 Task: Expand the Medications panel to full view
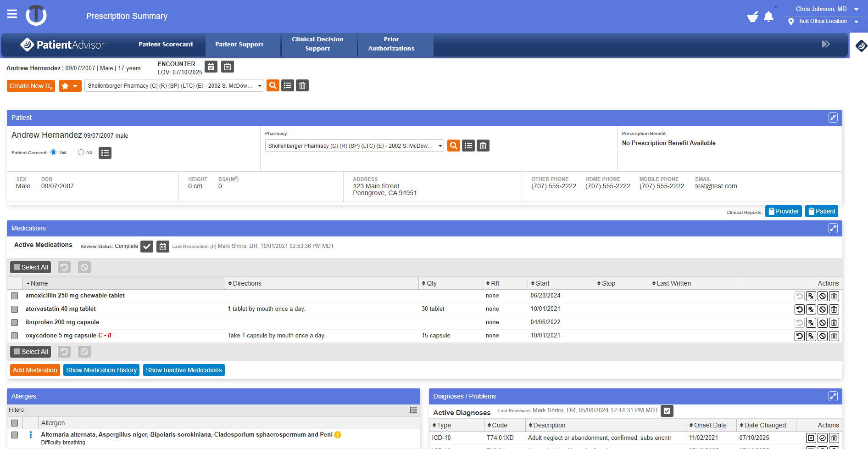point(833,228)
